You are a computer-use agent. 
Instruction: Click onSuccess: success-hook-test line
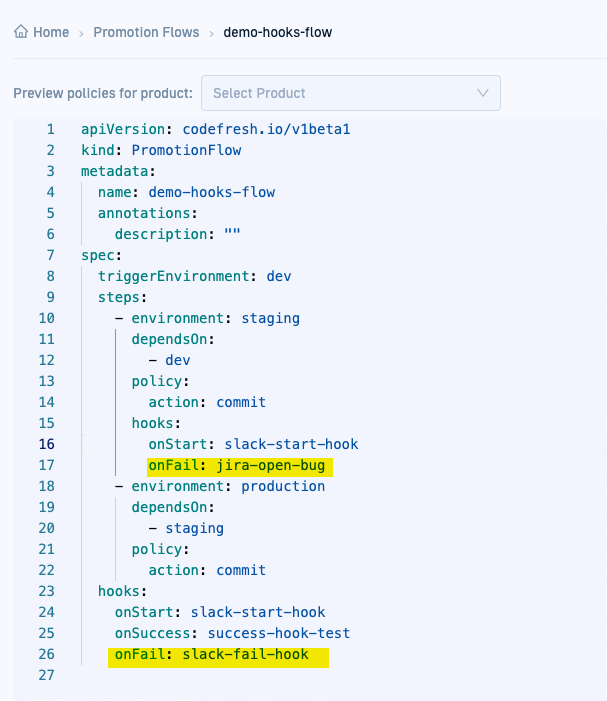[x=232, y=633]
